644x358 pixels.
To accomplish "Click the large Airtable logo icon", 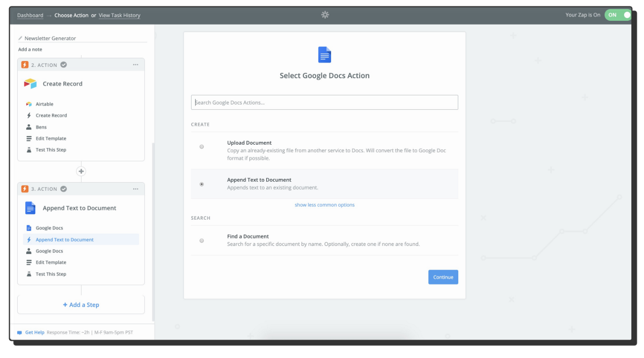I will click(x=30, y=84).
